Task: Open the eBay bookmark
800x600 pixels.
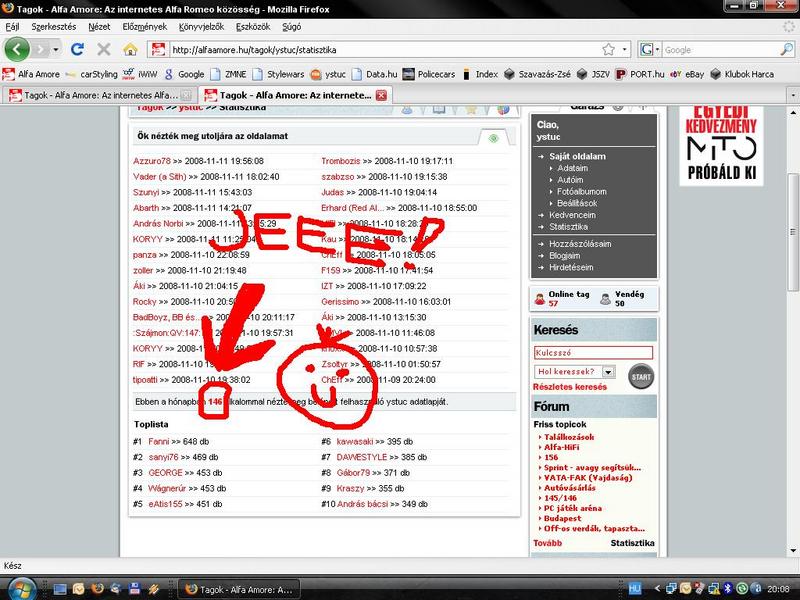Action: (687, 74)
